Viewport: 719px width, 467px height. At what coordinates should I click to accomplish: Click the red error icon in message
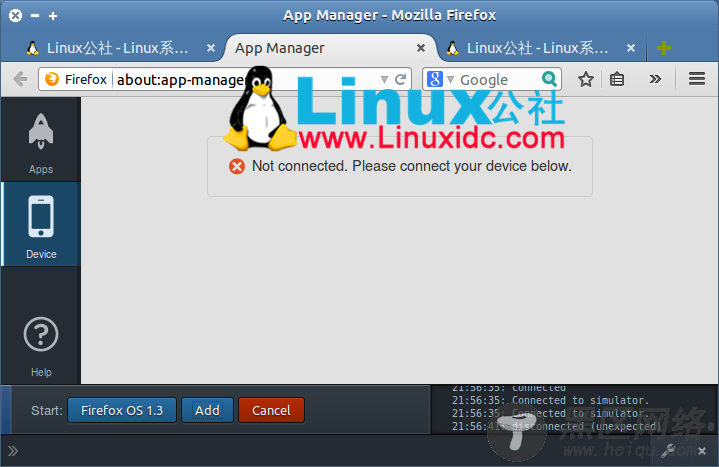point(237,166)
